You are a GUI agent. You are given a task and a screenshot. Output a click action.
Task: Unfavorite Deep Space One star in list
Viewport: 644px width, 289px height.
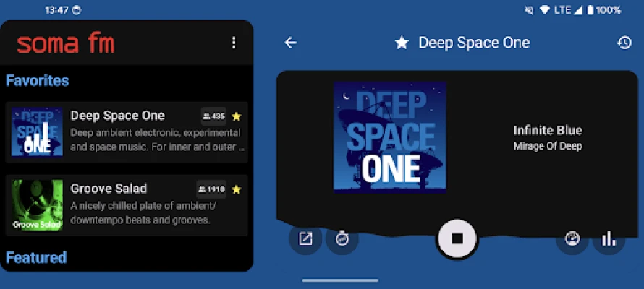[236, 116]
